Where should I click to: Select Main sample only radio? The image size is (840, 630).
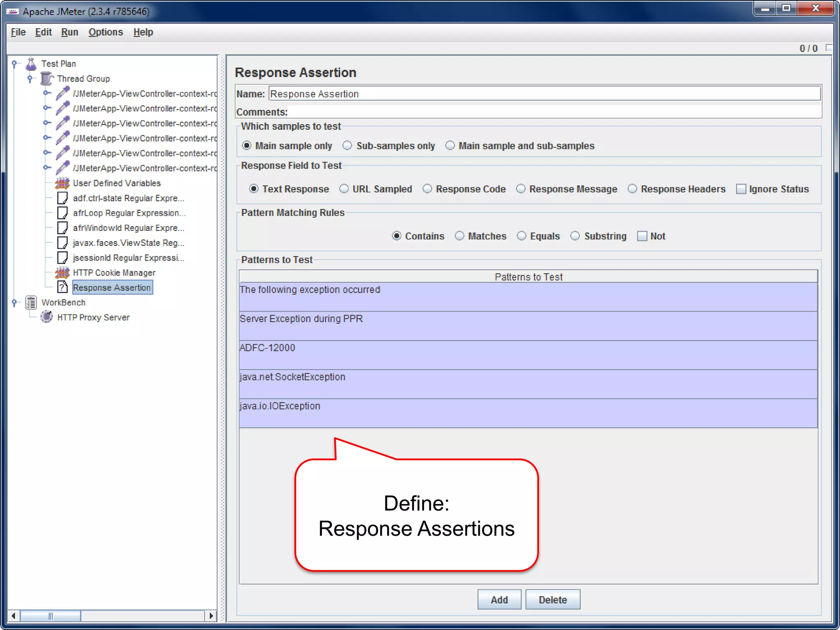(247, 146)
